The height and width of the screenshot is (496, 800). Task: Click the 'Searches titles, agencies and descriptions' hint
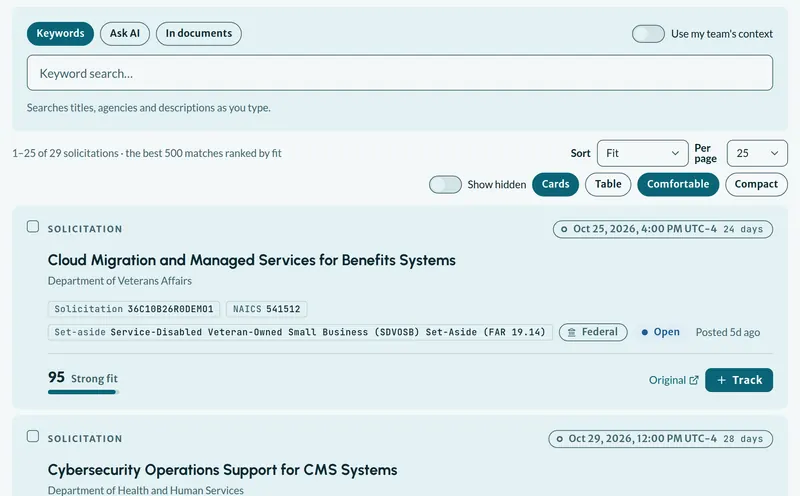pyautogui.click(x=149, y=108)
